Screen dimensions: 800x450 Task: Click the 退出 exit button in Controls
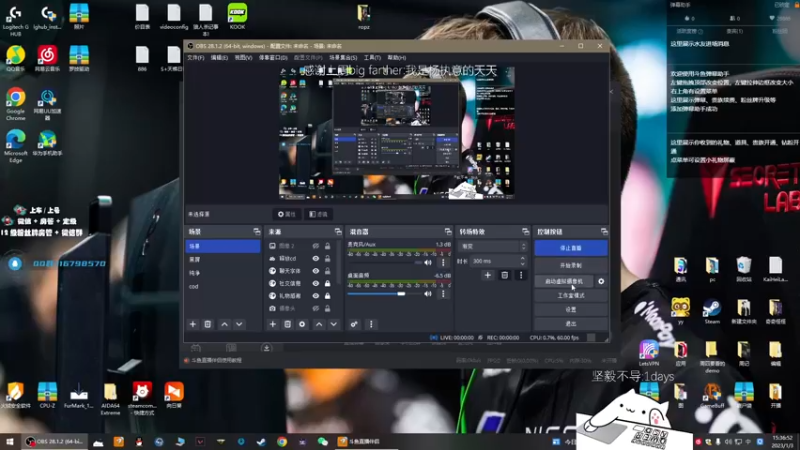click(x=571, y=323)
